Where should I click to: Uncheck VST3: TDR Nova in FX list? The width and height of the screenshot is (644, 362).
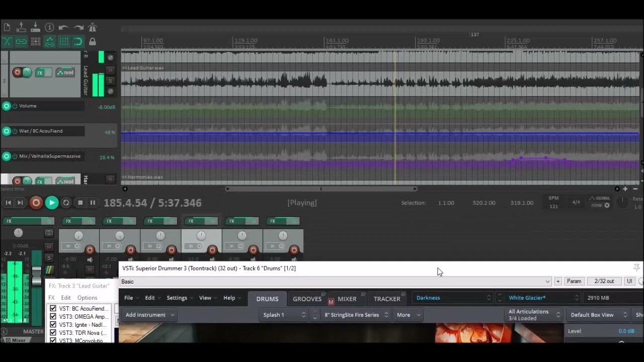(x=53, y=333)
